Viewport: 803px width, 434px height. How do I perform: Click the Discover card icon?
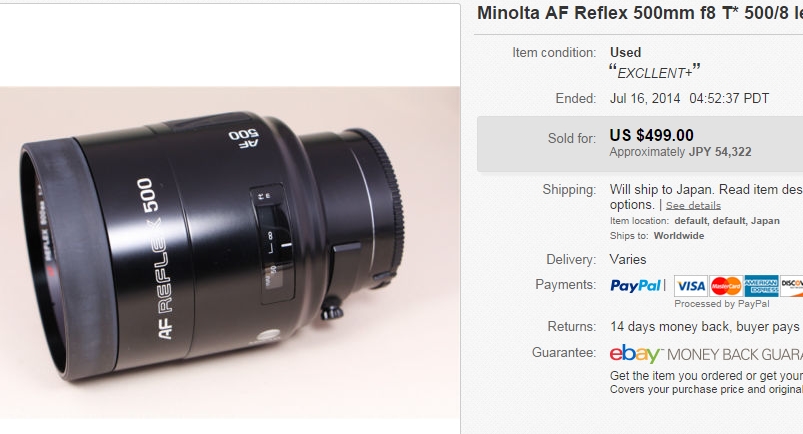tap(791, 286)
